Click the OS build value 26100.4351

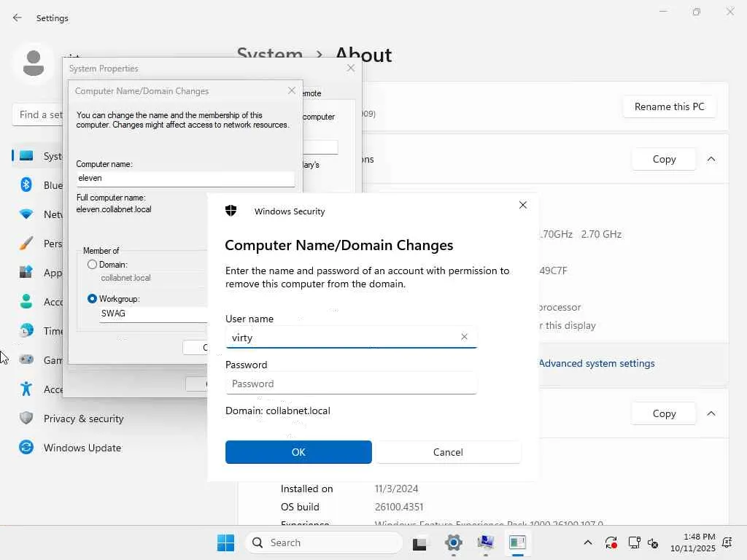click(399, 507)
